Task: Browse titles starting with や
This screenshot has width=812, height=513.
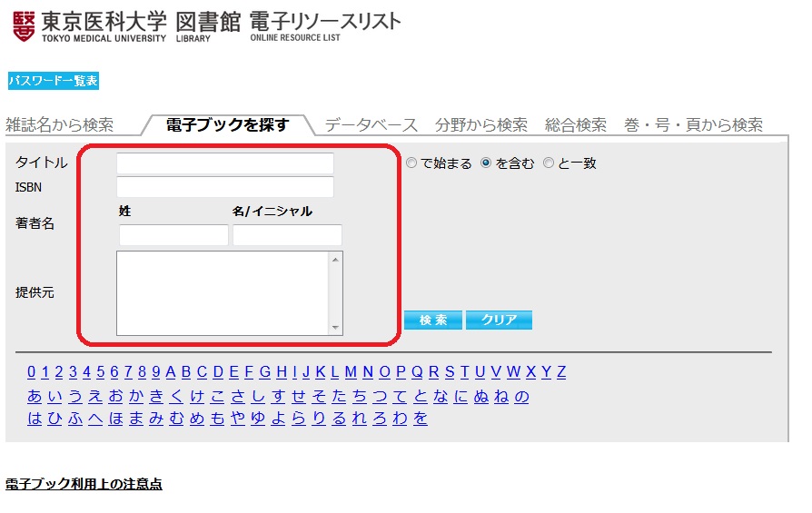Action: click(x=238, y=418)
